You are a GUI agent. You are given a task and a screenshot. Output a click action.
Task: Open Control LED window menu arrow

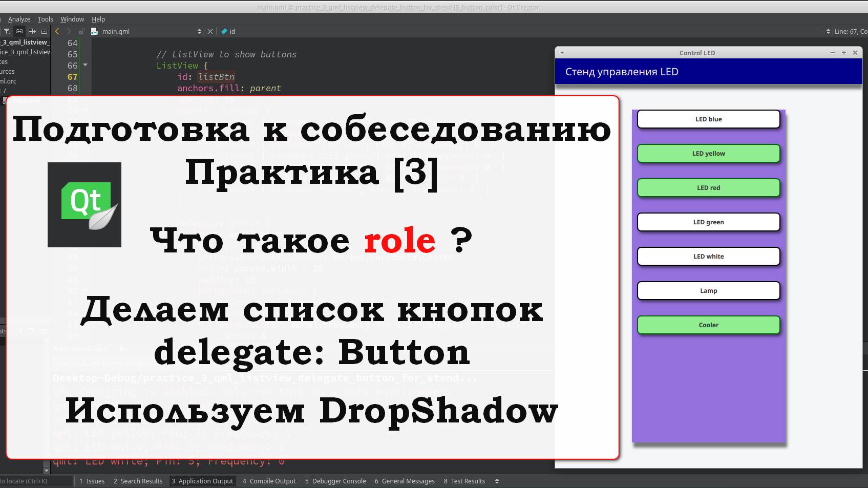pyautogui.click(x=562, y=53)
